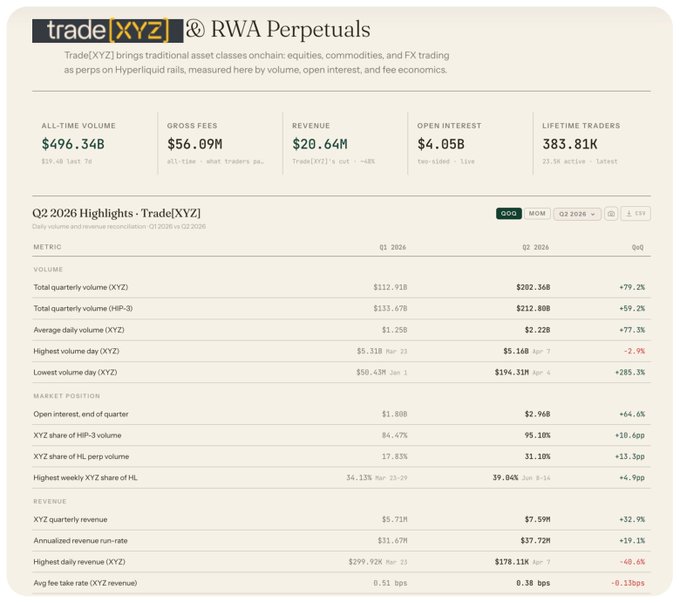This screenshot has height=603, width=680.
Task: Click the 'Avg fee take rate (XYZ revenue)' label
Action: pyautogui.click(x=85, y=583)
